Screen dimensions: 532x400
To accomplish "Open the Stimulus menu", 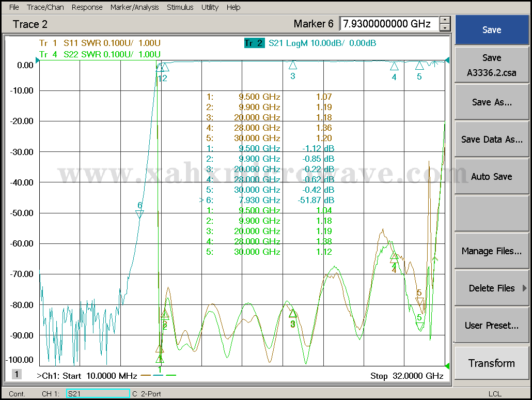I will [180, 7].
